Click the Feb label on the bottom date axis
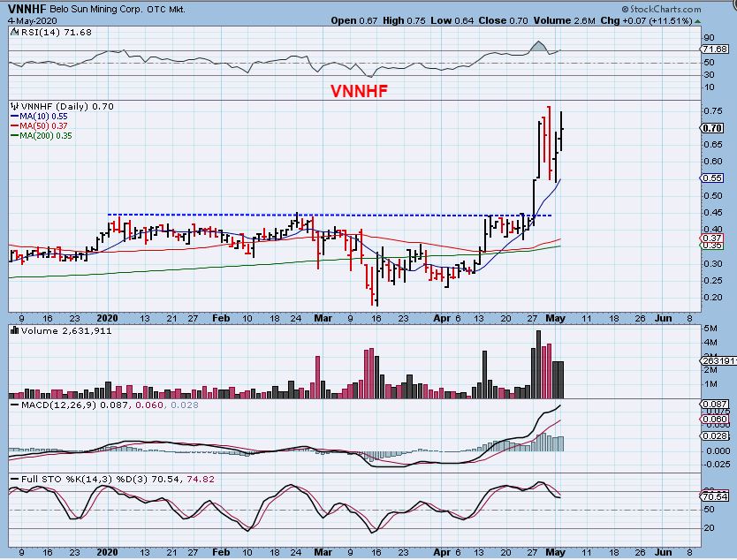The image size is (737, 560). click(221, 552)
